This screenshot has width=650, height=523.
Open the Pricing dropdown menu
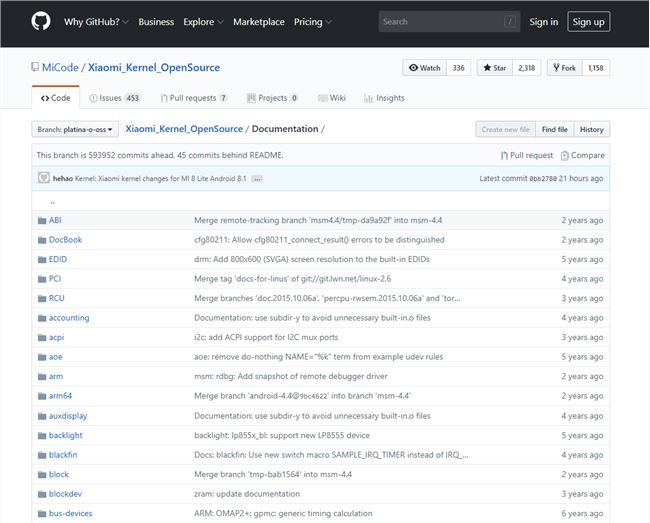coord(312,22)
